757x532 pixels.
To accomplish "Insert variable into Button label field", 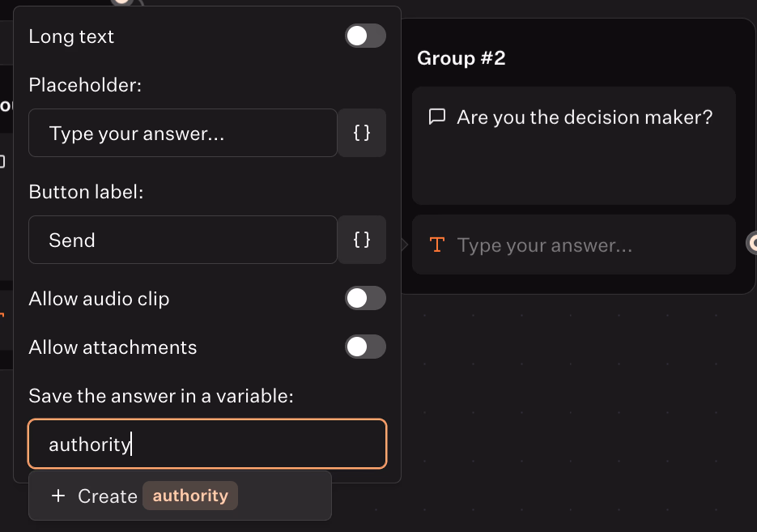I will 362,240.
